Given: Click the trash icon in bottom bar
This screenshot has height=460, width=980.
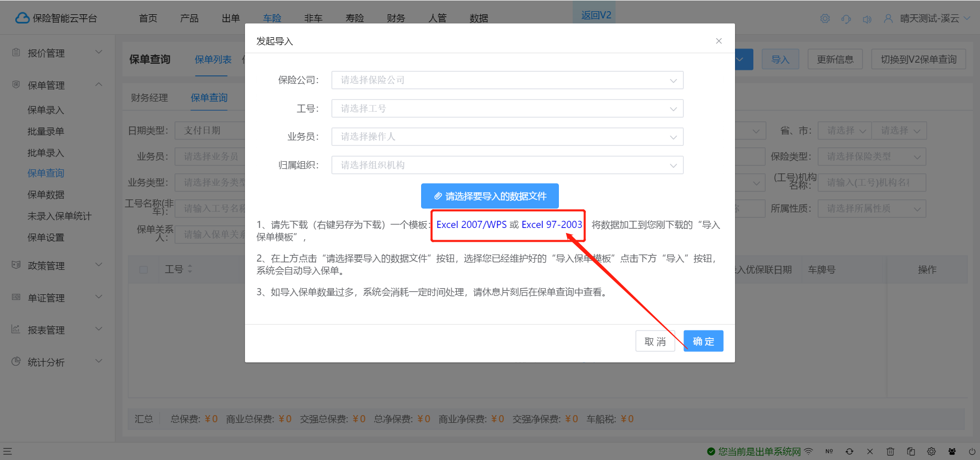Looking at the screenshot, I should 890,451.
